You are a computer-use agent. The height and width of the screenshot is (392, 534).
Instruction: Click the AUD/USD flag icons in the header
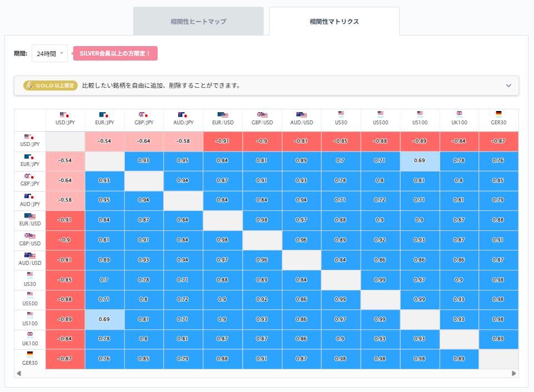(x=301, y=114)
